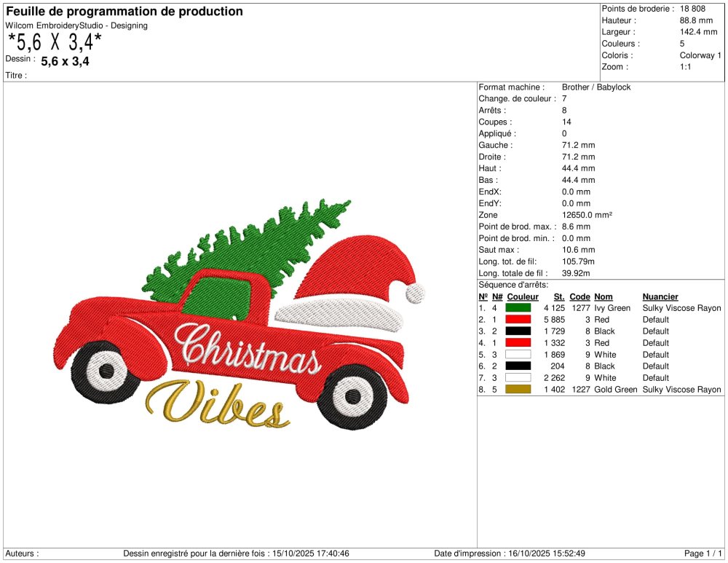The height and width of the screenshot is (563, 728).
Task: Click the Nuancier column header
Action: pyautogui.click(x=660, y=296)
